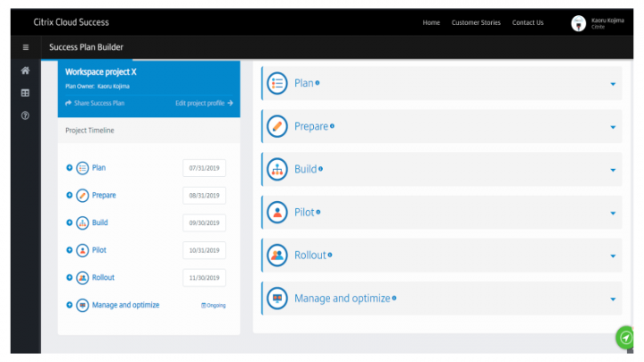
Task: Open the home icon in sidebar
Action: coord(25,71)
